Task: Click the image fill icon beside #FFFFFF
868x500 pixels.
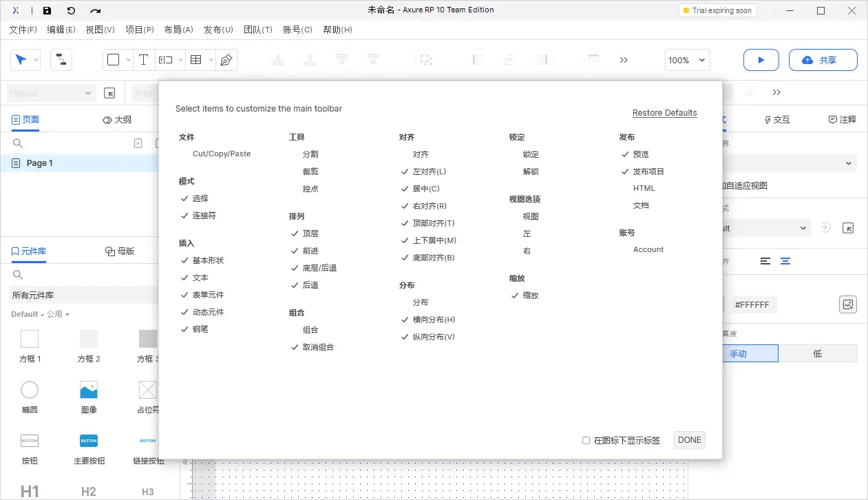Action: tap(848, 304)
